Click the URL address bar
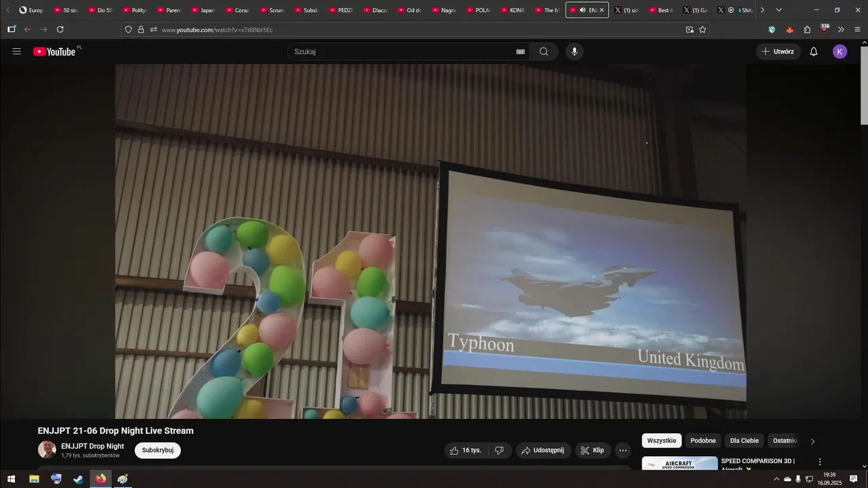Viewport: 868px width, 488px height. tap(420, 30)
